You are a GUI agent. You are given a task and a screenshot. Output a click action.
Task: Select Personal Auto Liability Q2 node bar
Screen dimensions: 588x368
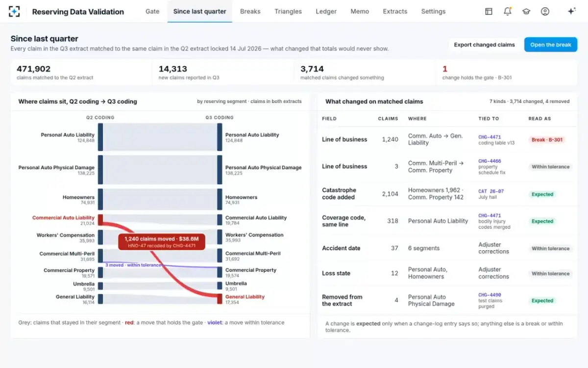click(100, 137)
